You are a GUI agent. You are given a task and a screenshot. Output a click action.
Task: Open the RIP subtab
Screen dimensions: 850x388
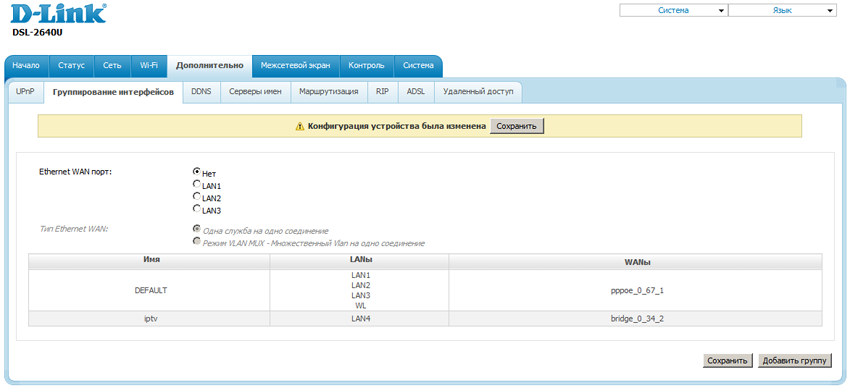click(382, 92)
